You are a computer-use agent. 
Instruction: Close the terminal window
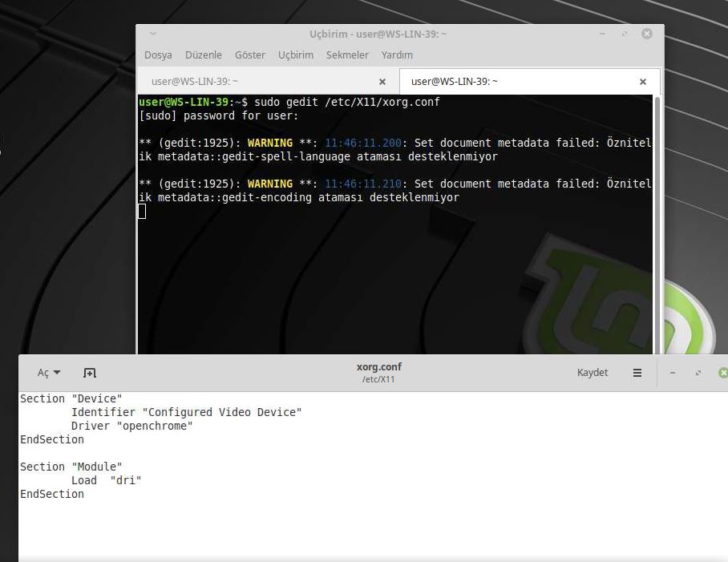[647, 34]
